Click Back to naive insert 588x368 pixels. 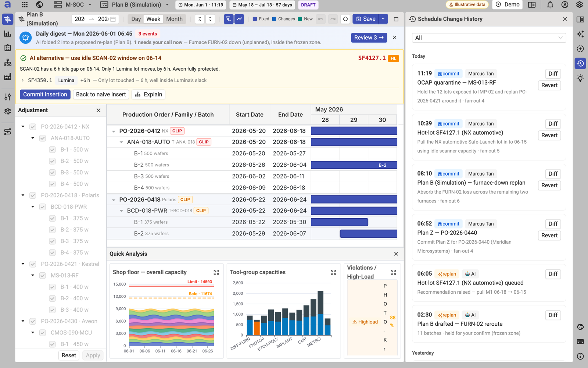[x=101, y=95]
